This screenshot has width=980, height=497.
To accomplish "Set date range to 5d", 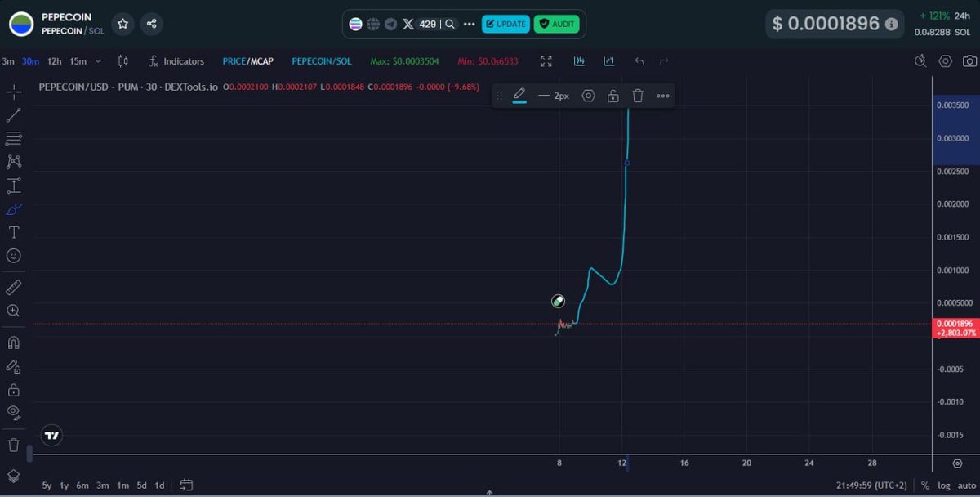I will 141,486.
